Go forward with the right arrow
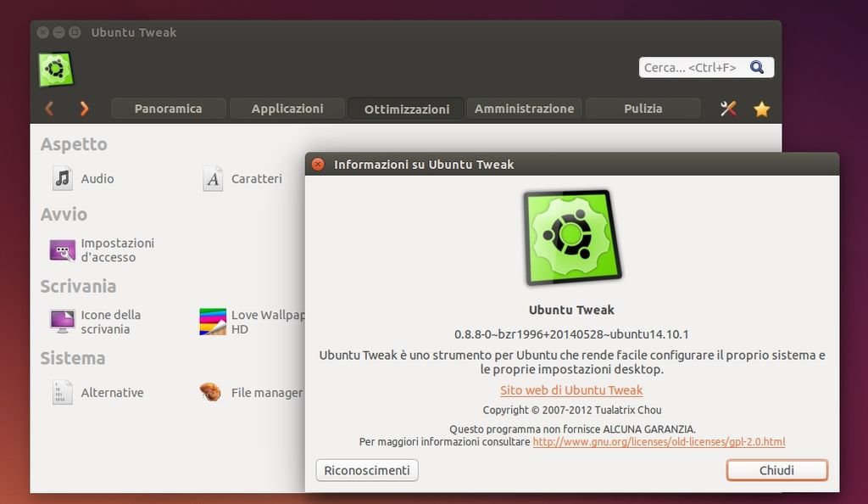 [84, 108]
